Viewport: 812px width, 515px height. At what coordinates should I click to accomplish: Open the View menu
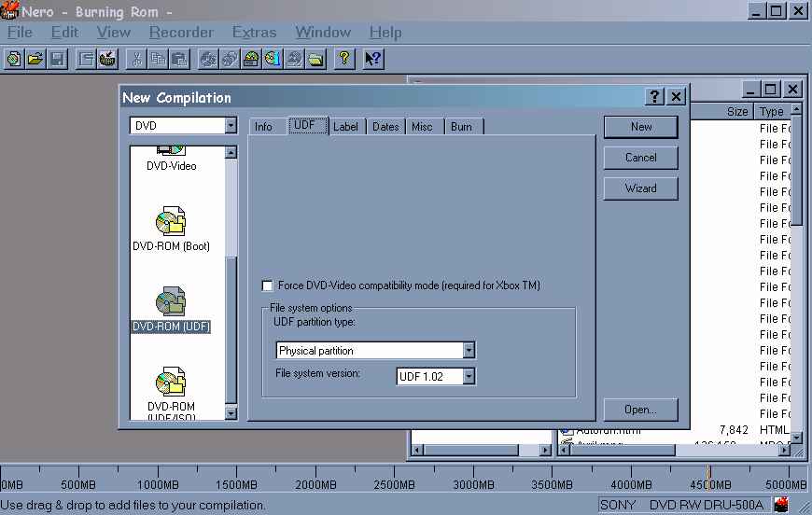pos(114,33)
